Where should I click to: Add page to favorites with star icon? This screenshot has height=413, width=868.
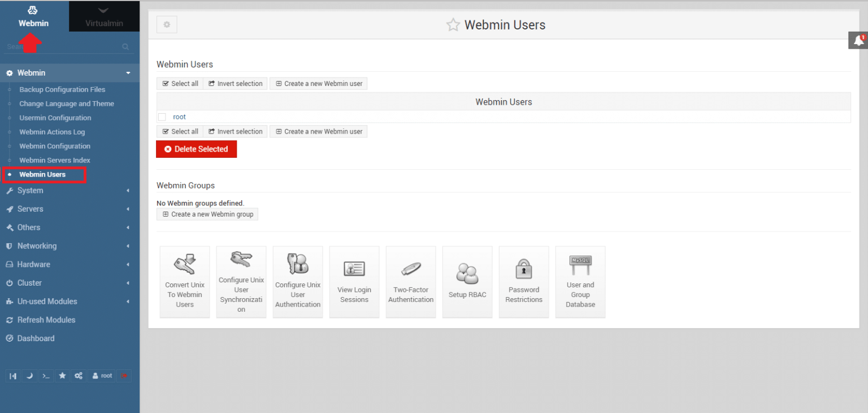[x=453, y=25]
